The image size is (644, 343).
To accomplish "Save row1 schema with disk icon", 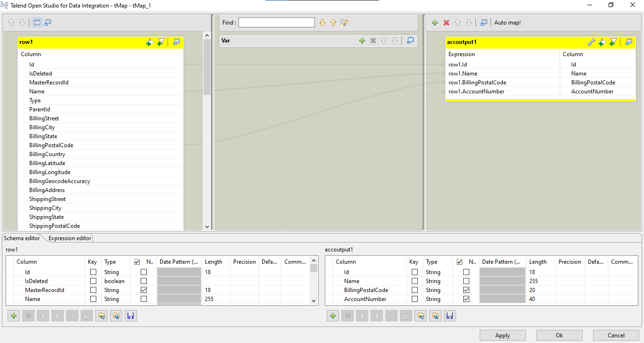I will (131, 316).
